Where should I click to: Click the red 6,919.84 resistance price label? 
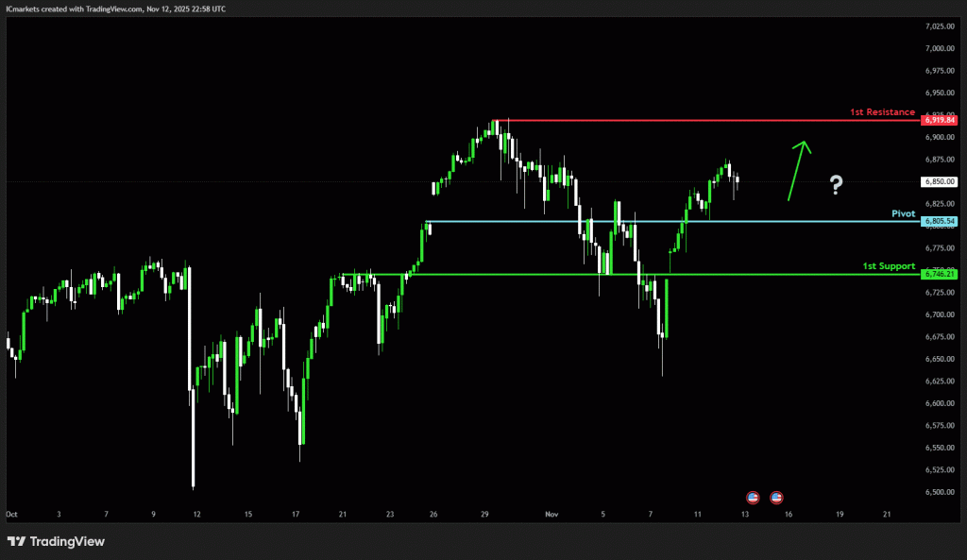click(x=940, y=120)
